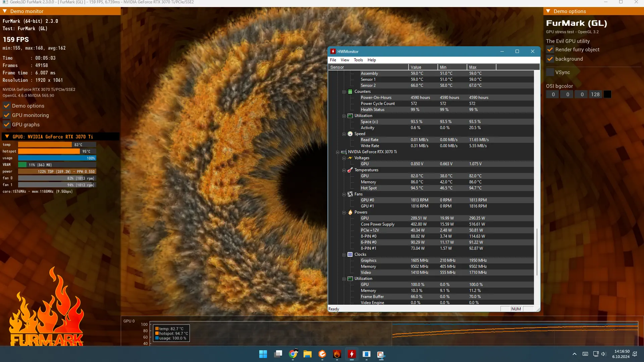Open the File menu in HWMonitor

pyautogui.click(x=333, y=60)
